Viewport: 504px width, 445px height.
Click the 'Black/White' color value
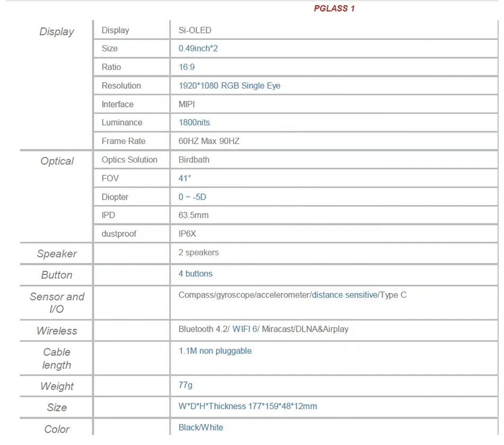coord(200,428)
